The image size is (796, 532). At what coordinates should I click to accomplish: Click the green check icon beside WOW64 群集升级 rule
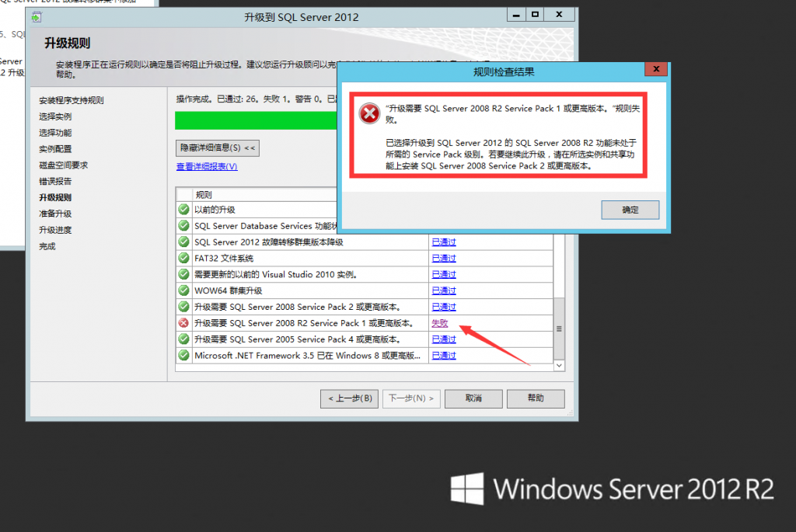[183, 290]
